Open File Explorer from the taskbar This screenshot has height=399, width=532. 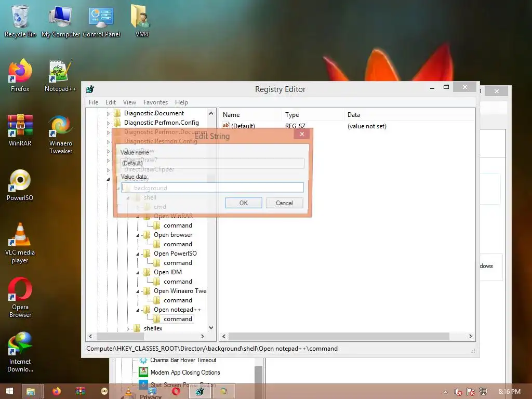click(31, 392)
